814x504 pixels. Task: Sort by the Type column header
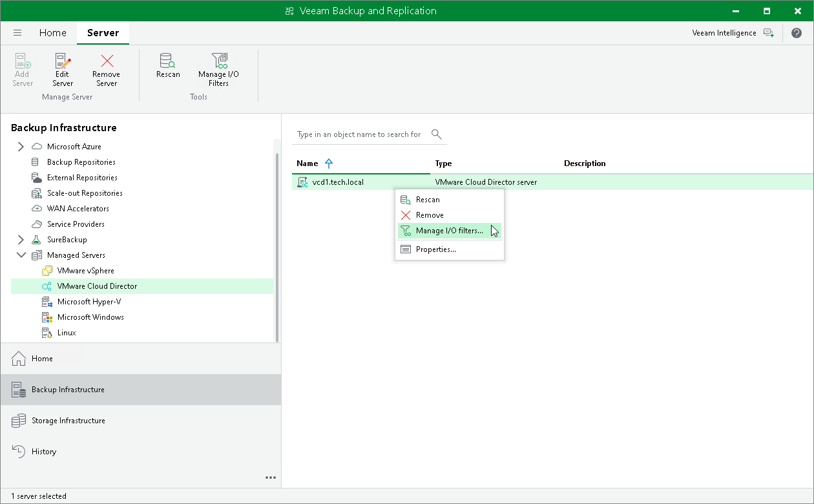443,163
